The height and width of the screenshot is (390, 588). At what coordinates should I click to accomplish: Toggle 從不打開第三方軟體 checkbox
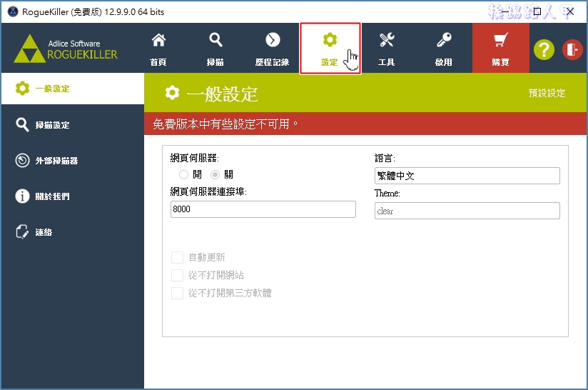point(177,293)
